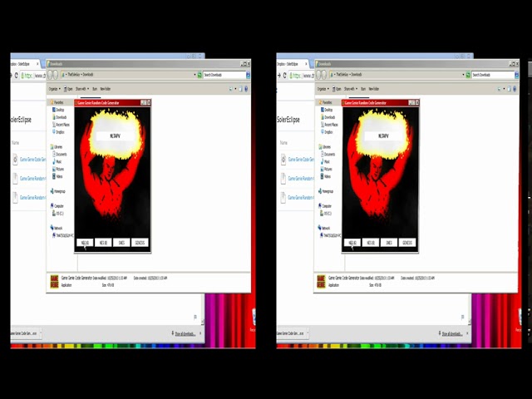The width and height of the screenshot is (532, 399).
Task: Click blue help icon in left-copy Explorer toolbar
Action: tap(246, 89)
